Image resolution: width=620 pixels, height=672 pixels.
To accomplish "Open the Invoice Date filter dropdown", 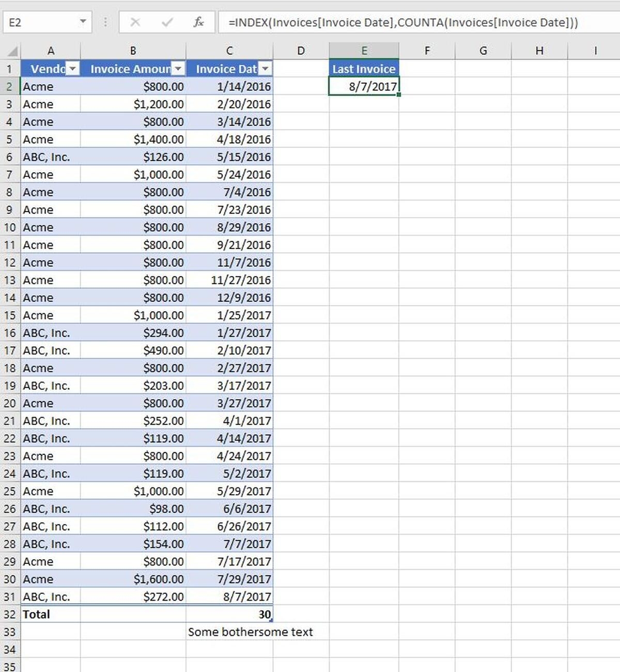I will (x=265, y=69).
